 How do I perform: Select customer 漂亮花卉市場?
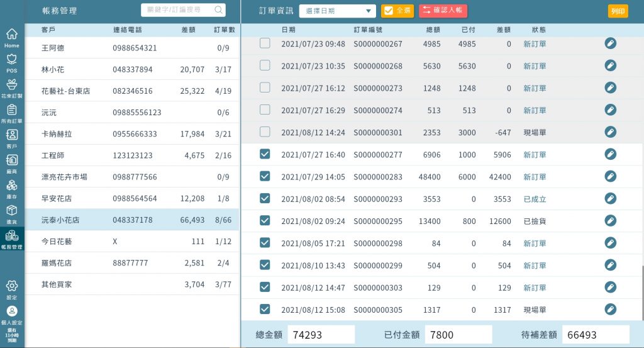(132, 177)
